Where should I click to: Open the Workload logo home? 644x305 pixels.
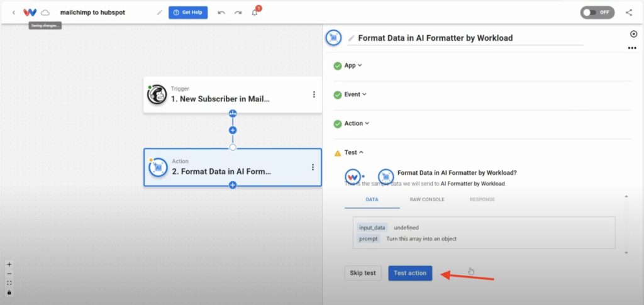point(30,13)
